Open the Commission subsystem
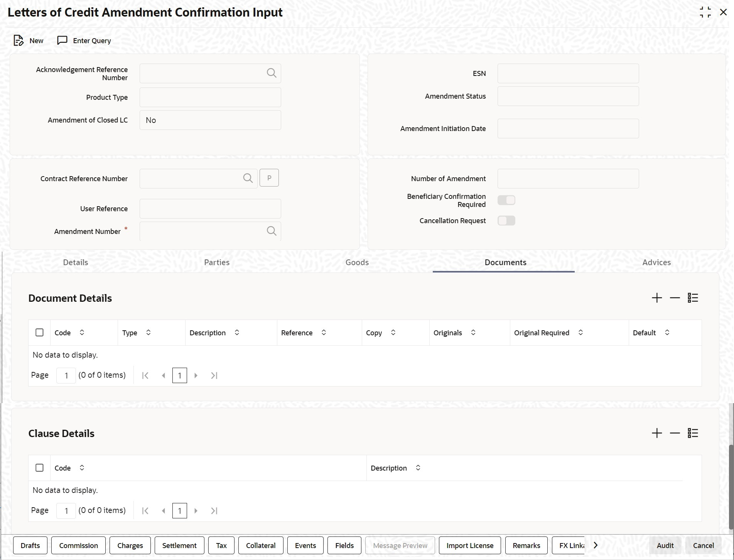 pos(79,545)
